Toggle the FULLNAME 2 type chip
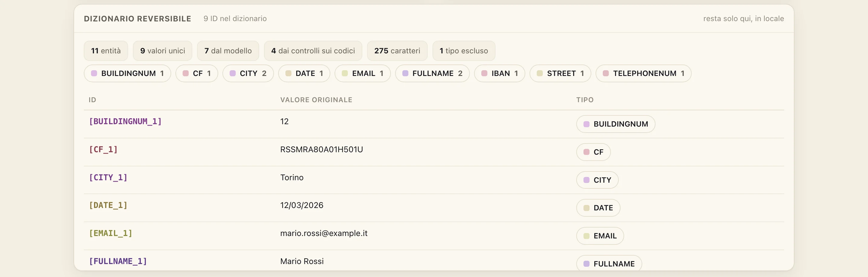This screenshot has width=868, height=277. (432, 74)
